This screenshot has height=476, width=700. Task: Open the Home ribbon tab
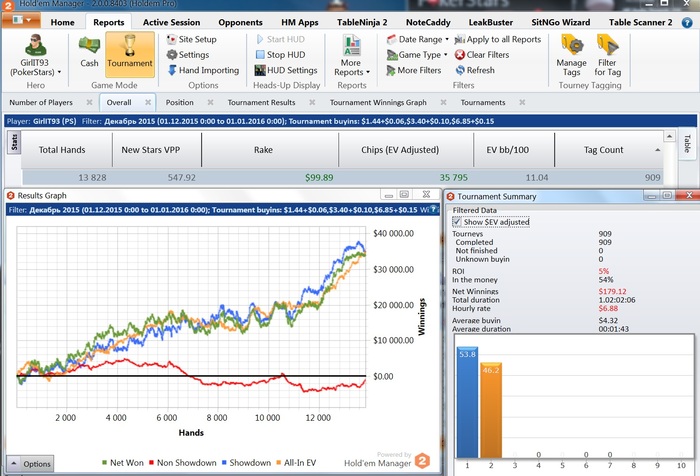click(x=62, y=22)
